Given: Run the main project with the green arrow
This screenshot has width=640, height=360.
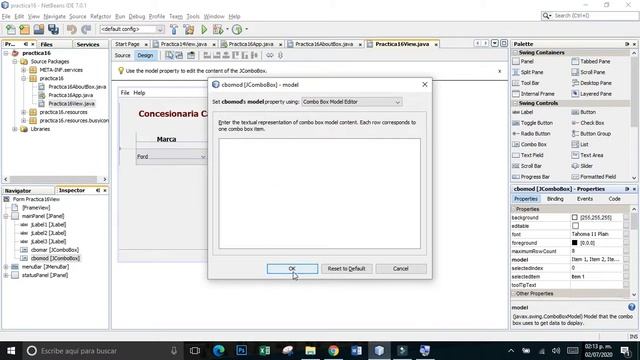Looking at the screenshot, I should point(204,29).
